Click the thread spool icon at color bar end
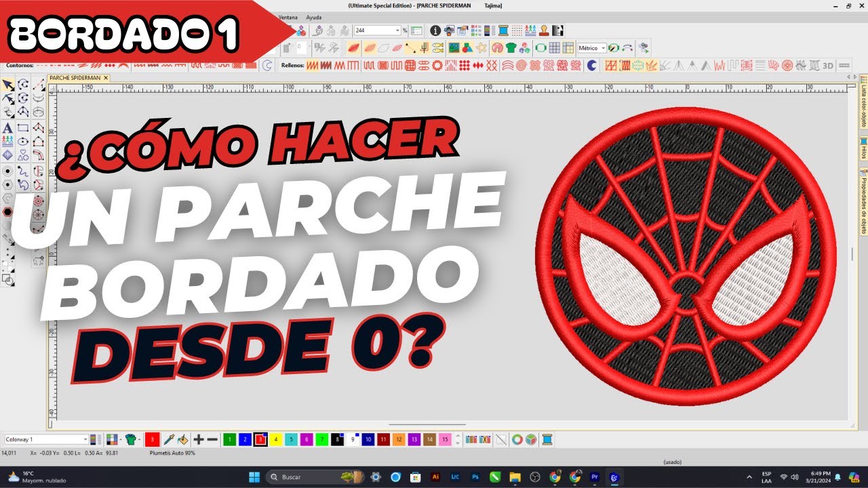868x488 pixels. (x=547, y=440)
